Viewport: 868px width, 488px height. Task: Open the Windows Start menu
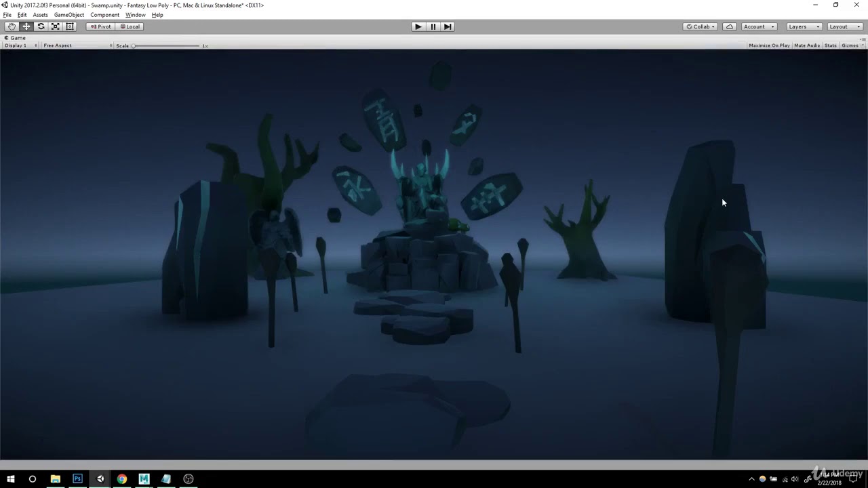[x=11, y=479]
